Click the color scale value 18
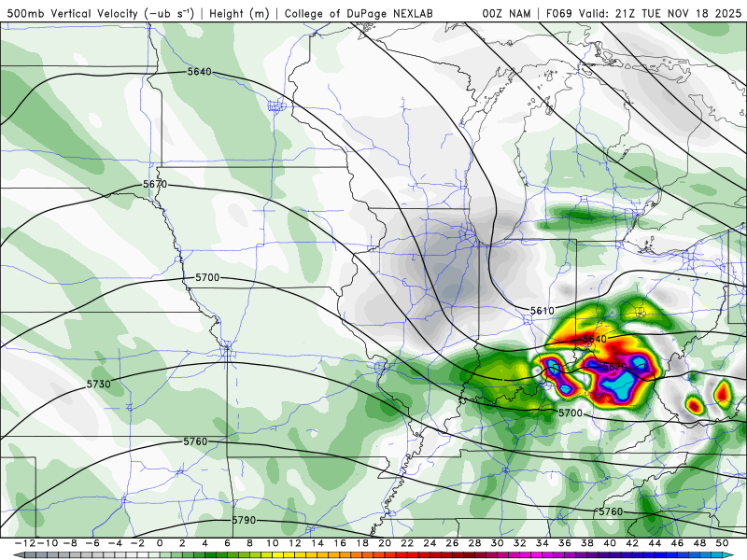The image size is (747, 560). pos(362,543)
